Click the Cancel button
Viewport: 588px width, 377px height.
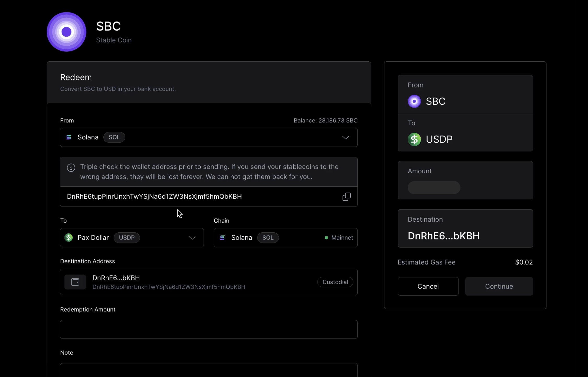[428, 286]
